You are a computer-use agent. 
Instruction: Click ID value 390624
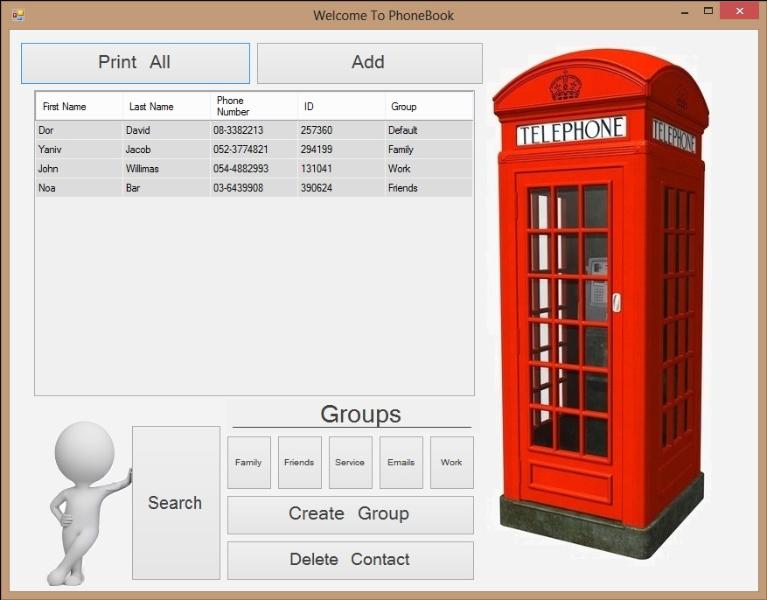(341, 188)
